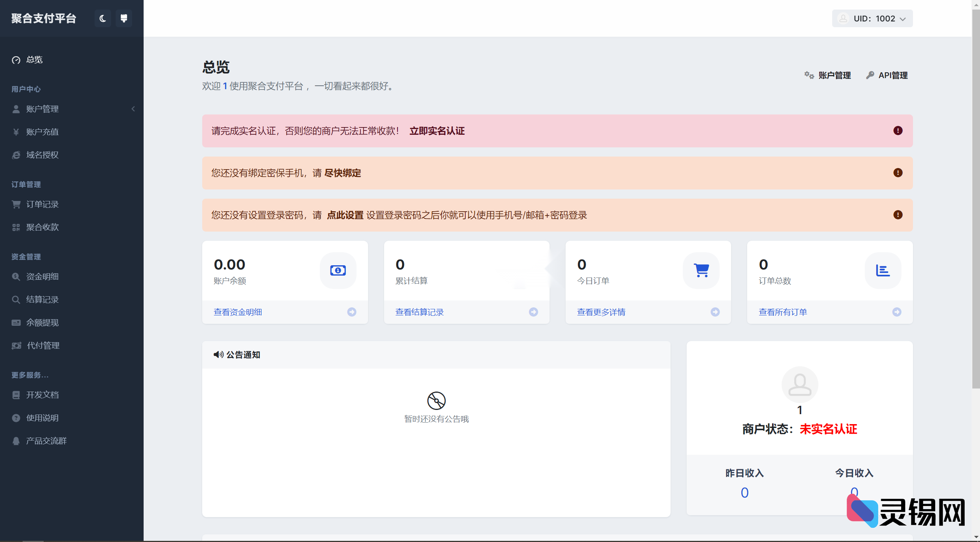Click 点此设置 to set login password
The image size is (980, 542).
345,215
